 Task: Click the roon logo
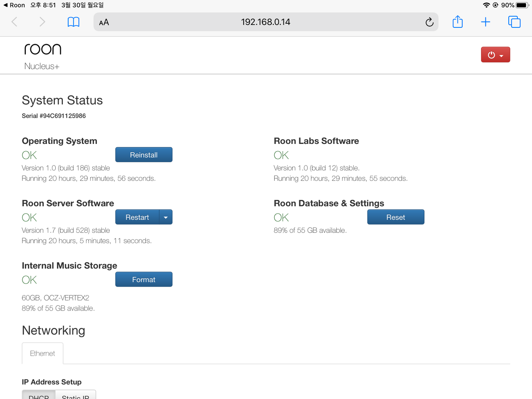point(43,49)
